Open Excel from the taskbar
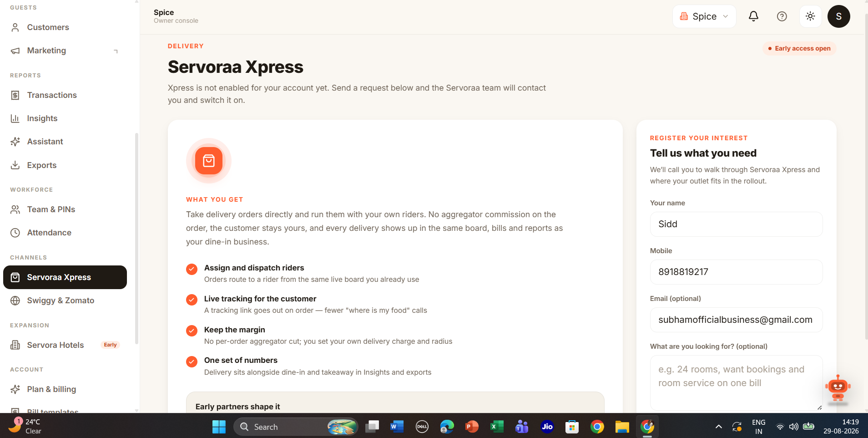The height and width of the screenshot is (438, 868). pyautogui.click(x=497, y=427)
